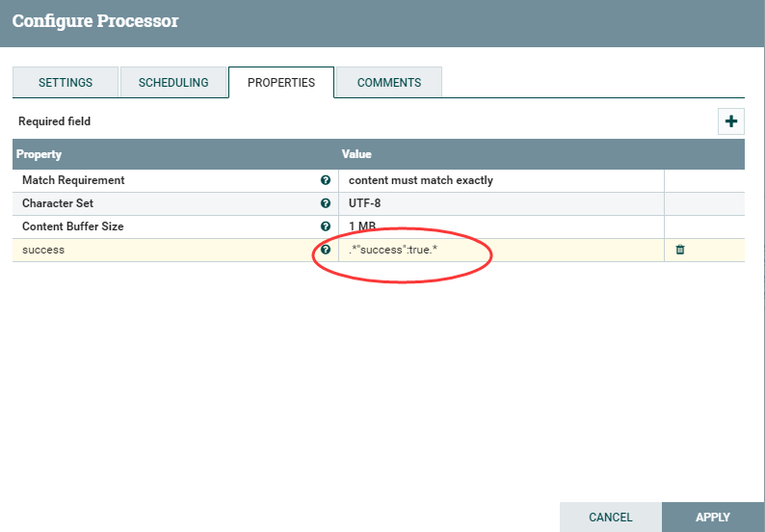The image size is (765, 532).
Task: Edit the 1 MB buffer size value
Action: tap(501, 226)
